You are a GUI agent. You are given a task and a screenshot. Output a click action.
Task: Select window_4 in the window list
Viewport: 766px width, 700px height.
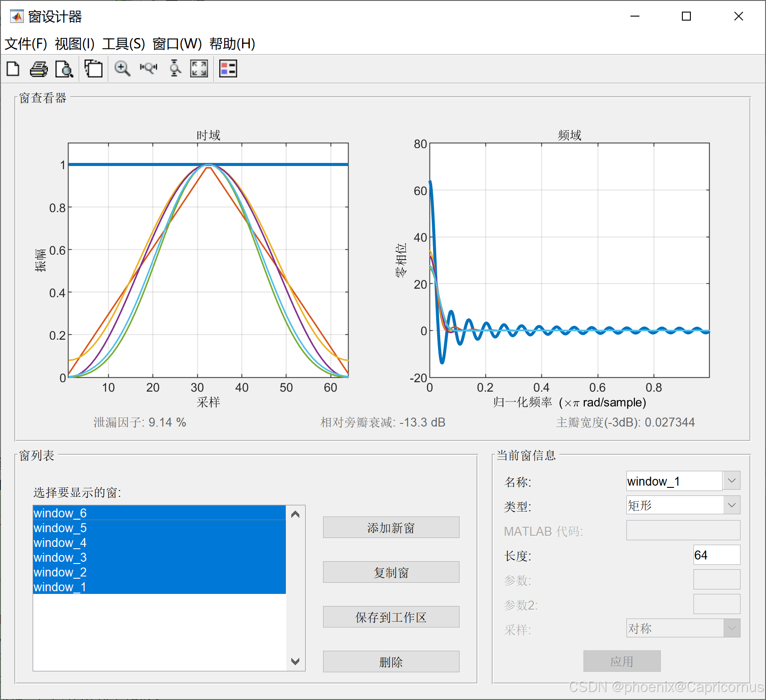tap(159, 542)
